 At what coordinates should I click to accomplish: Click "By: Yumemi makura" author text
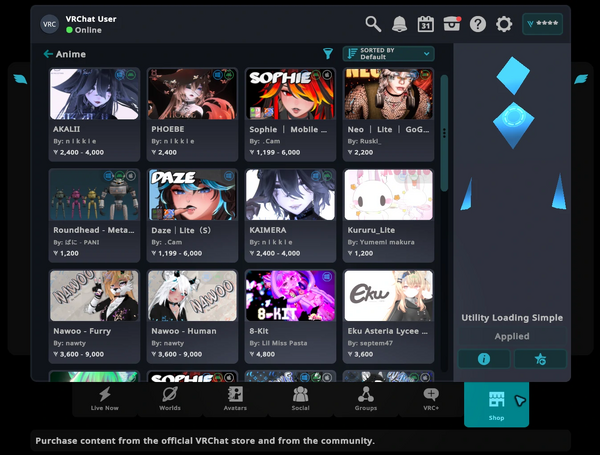point(381,242)
